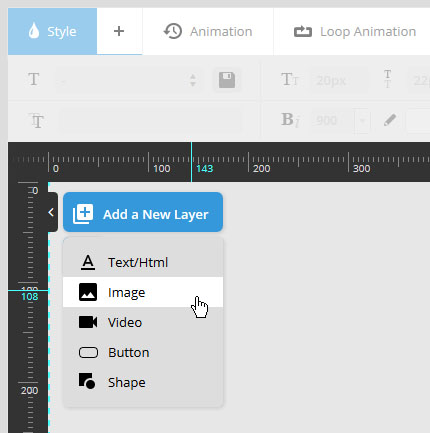
Task: Click the font size TT icon
Action: (x=290, y=80)
